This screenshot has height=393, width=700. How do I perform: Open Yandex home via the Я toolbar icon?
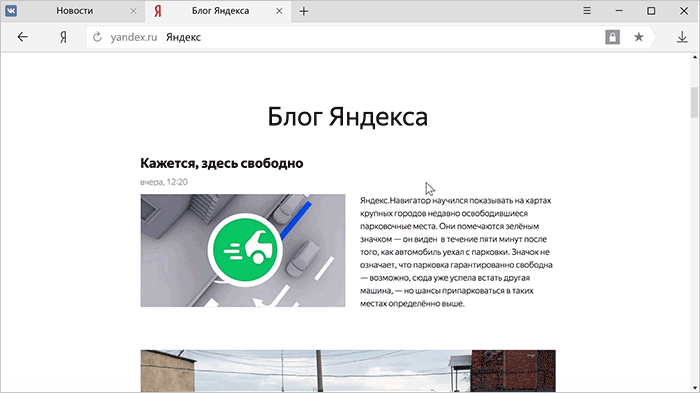[63, 37]
